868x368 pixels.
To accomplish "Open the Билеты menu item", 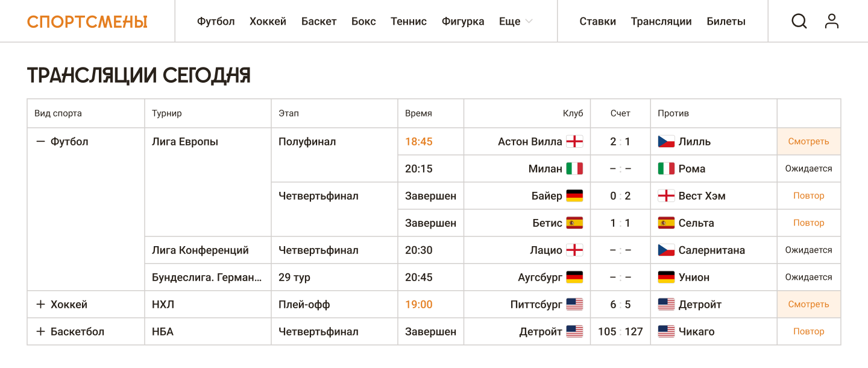I will [726, 22].
